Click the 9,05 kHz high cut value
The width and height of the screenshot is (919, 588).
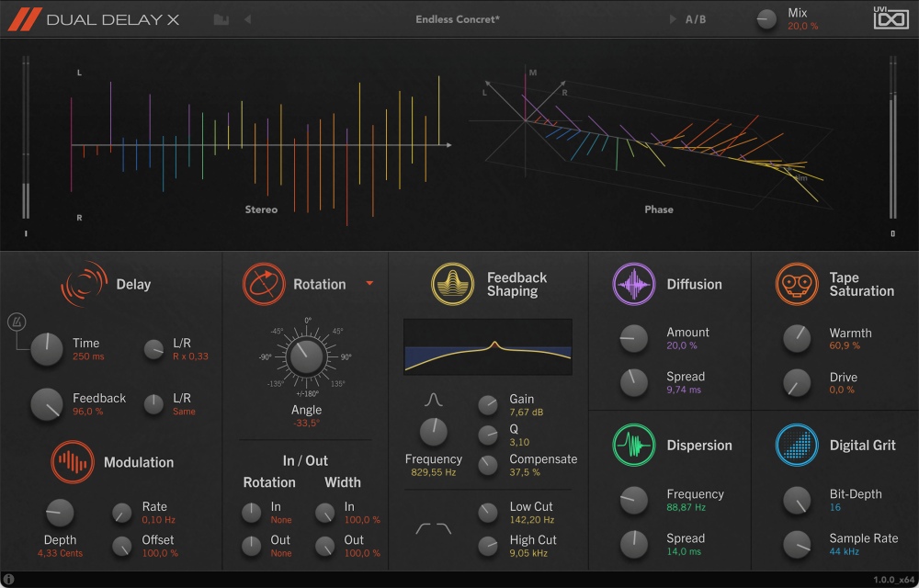point(528,553)
